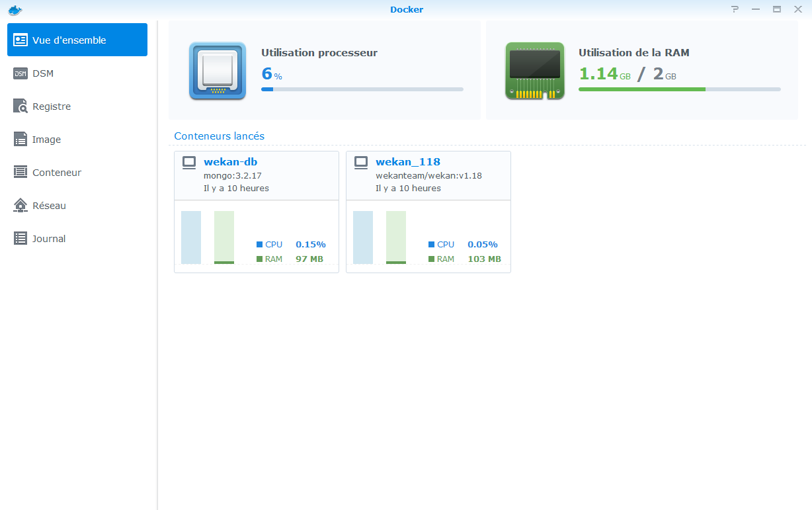Go to the Image section
Screen dimensions: 812x510
click(77, 139)
